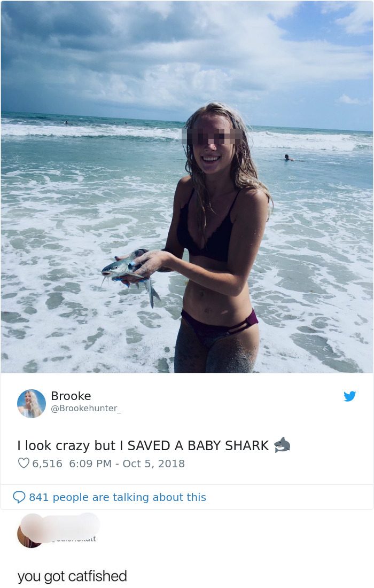Screen dimensions: 374x588
Task: Click the speech bubble reply icon
Action: pos(19,497)
